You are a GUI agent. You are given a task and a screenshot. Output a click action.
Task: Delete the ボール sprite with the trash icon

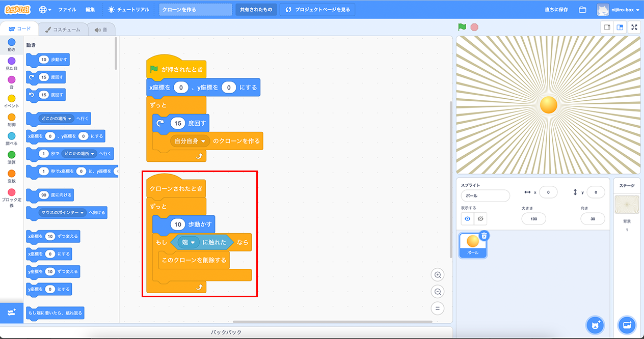click(x=484, y=236)
